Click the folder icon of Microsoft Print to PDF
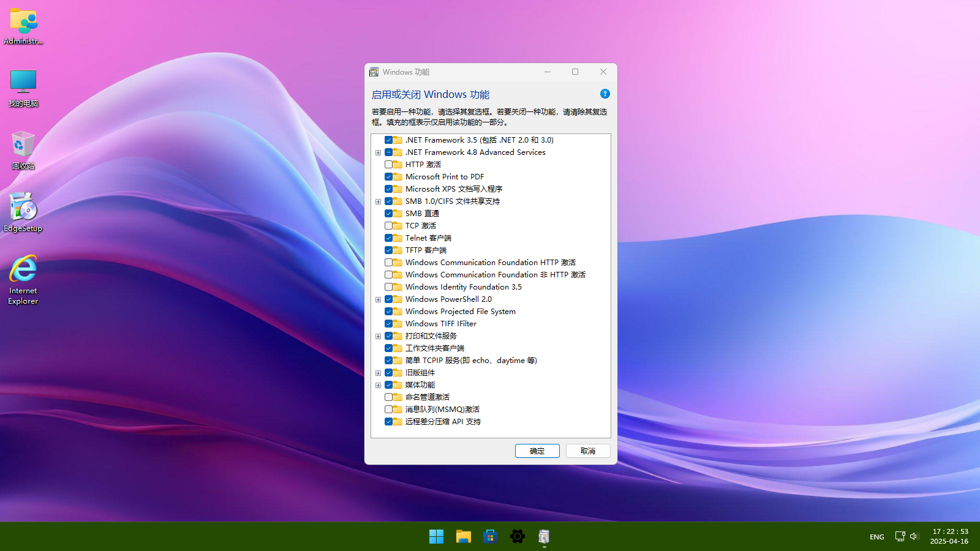Viewport: 980px width, 551px height. (398, 177)
